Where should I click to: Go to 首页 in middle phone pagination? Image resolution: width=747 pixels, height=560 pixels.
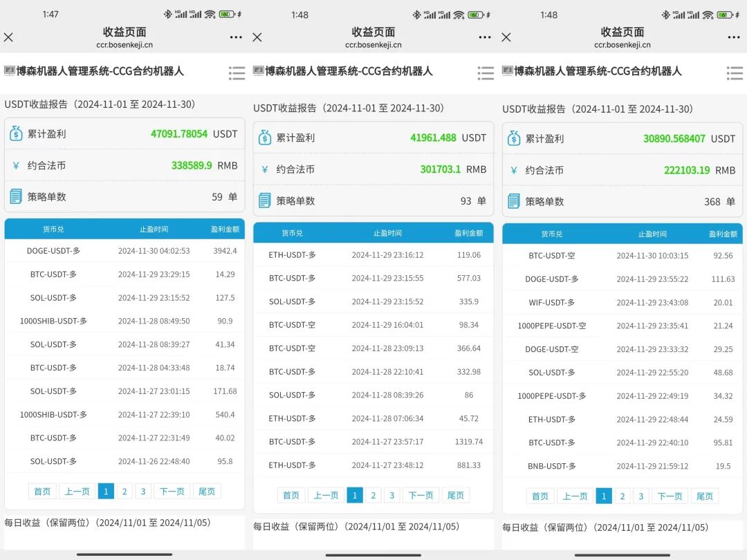coord(291,495)
